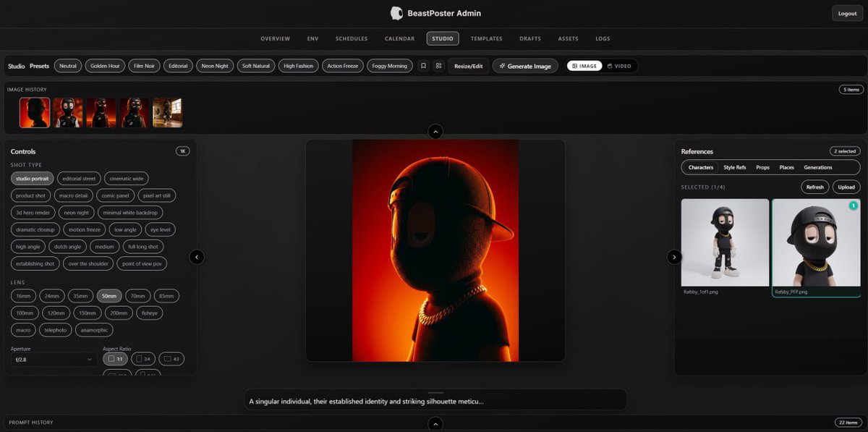Upload a new reference image
The image size is (868, 432).
[x=846, y=187]
